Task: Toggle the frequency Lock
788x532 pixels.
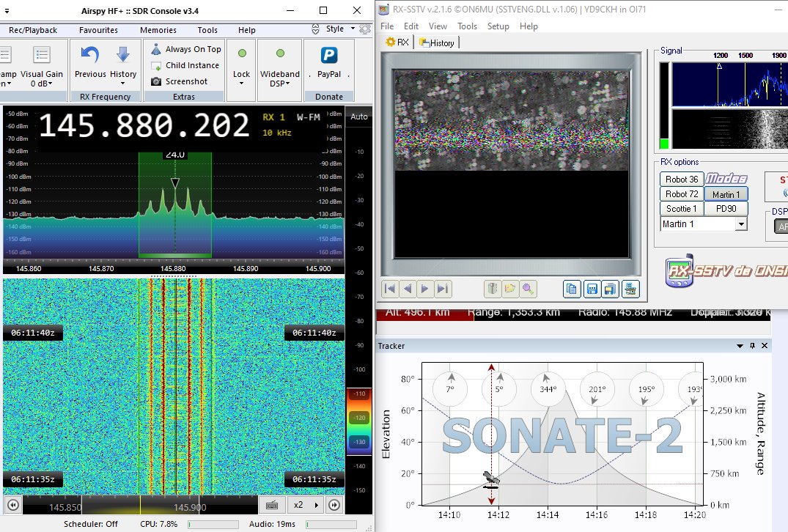Action: (241, 66)
